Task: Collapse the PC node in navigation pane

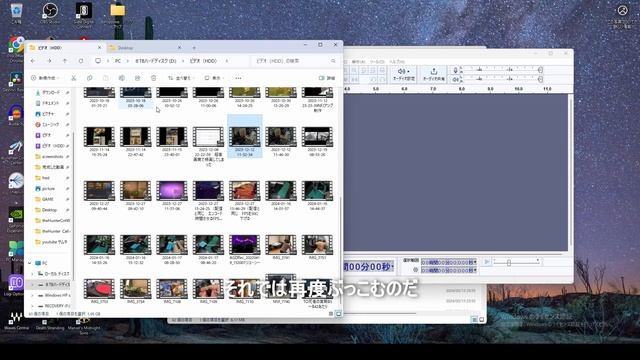Action: tap(30, 263)
